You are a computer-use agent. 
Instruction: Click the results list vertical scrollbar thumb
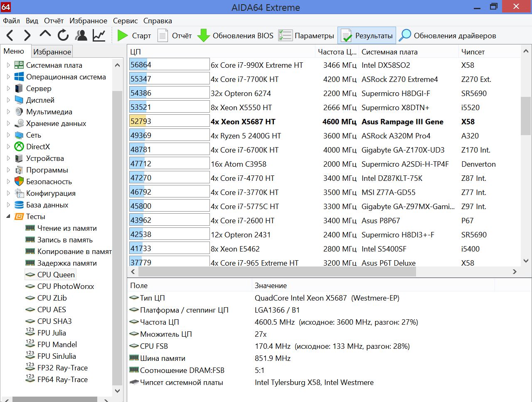pos(526,116)
